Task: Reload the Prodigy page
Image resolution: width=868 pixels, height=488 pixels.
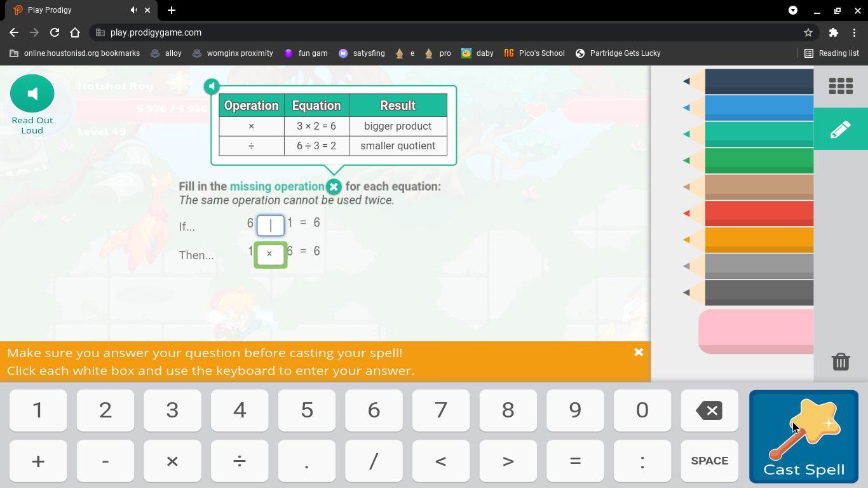Action: coord(55,32)
